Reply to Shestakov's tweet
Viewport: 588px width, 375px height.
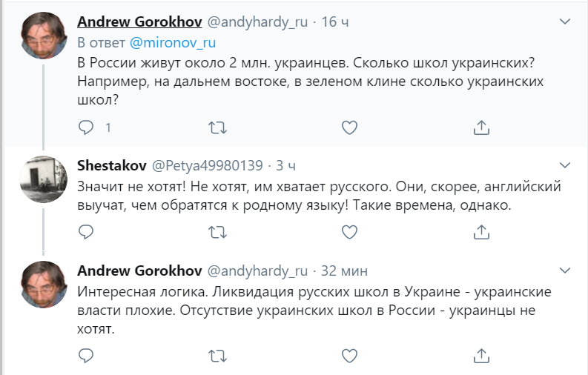(x=87, y=233)
